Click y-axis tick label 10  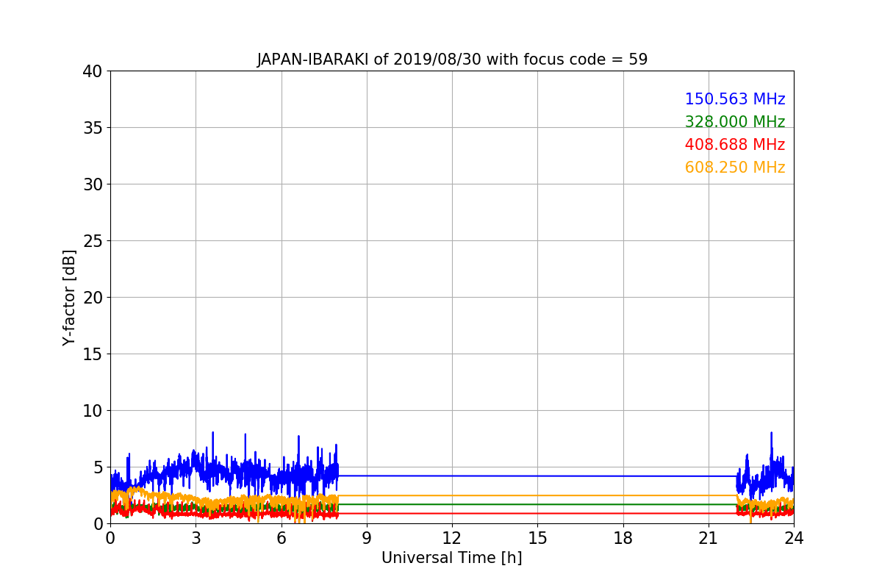click(93, 411)
